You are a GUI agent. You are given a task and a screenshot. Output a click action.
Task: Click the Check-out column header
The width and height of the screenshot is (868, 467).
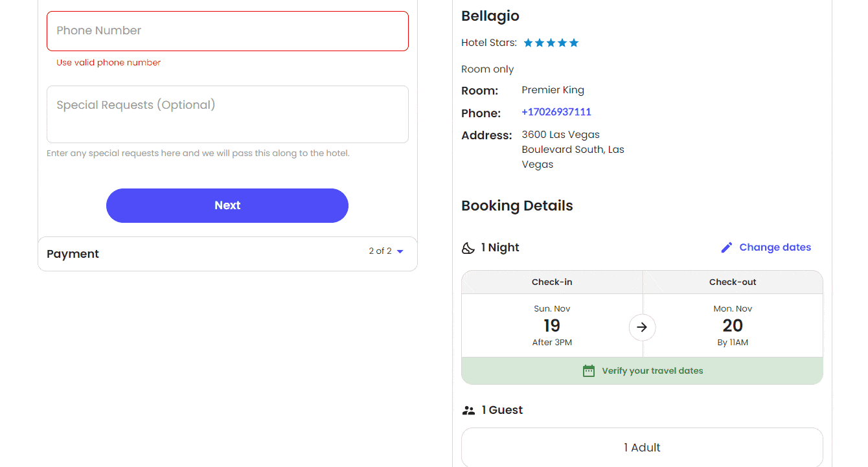(733, 282)
